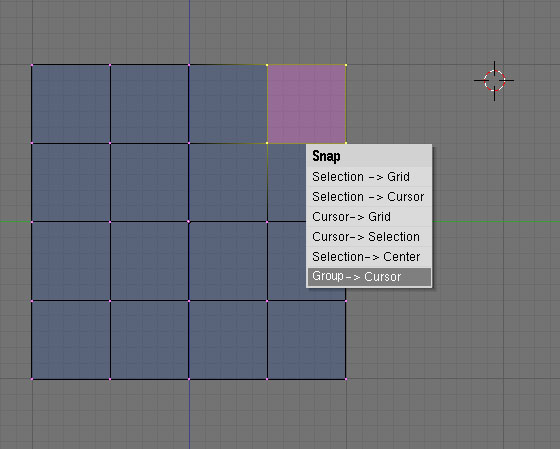Choose Selection -> Cursor in Snap menu
The width and height of the screenshot is (560, 449).
pyautogui.click(x=369, y=197)
